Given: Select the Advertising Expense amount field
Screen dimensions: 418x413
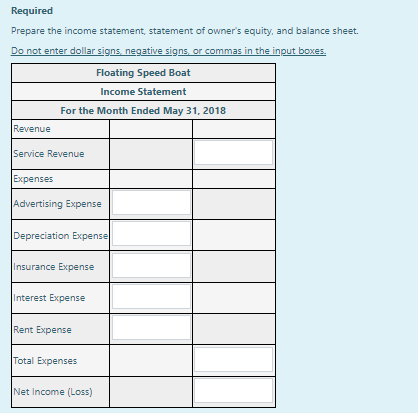Looking at the screenshot, I should [151, 203].
